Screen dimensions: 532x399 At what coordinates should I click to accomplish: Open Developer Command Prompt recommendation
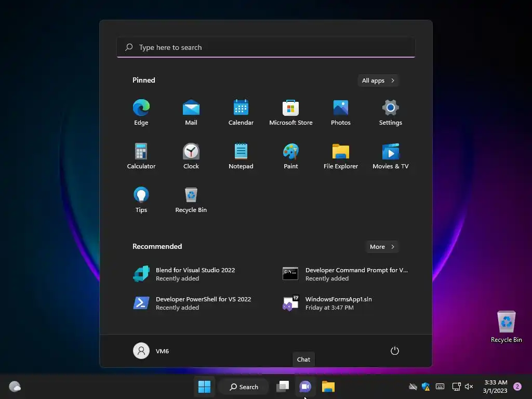point(345,274)
